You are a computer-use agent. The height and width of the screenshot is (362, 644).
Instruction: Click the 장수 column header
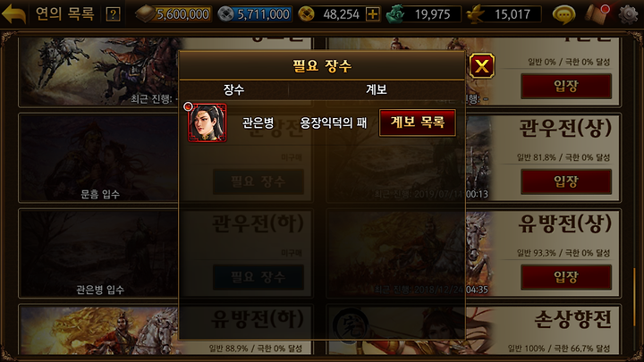coord(233,89)
